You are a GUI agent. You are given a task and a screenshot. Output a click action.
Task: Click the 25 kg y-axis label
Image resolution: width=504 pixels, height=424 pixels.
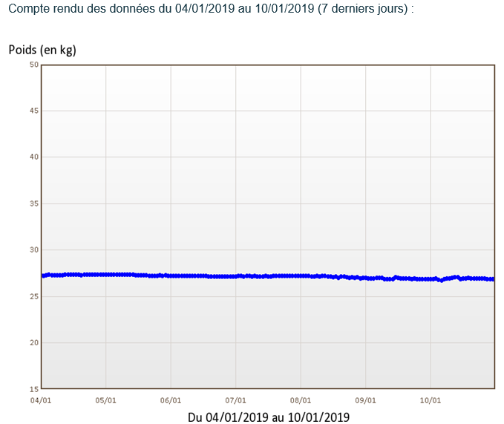point(34,296)
